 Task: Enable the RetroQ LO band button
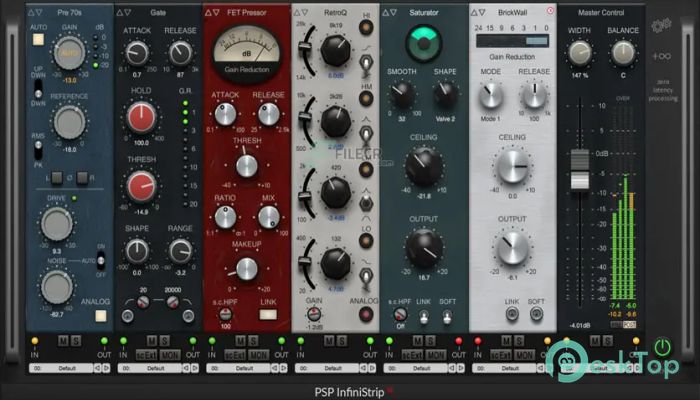tap(366, 241)
